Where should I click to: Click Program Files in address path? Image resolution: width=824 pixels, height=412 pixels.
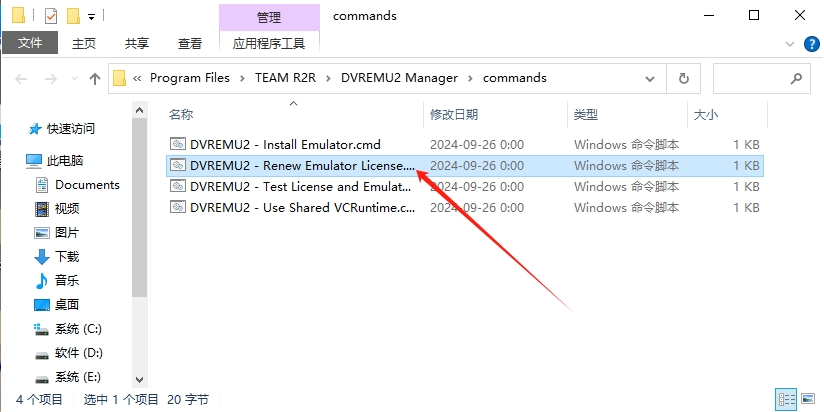190,78
